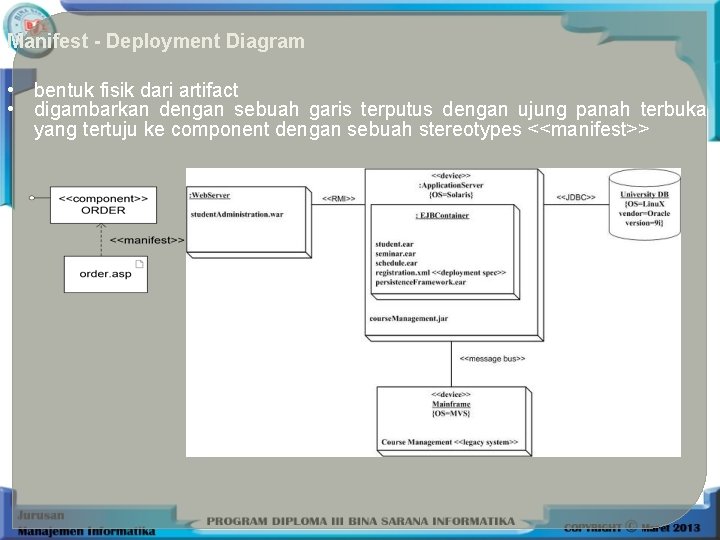
Task: Click 'seminar.ear' in EJBContainer
Action: pos(395,253)
